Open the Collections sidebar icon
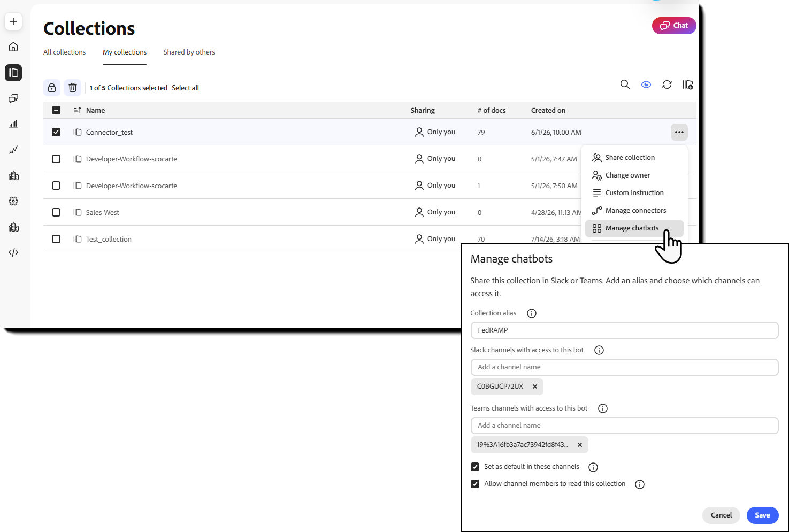This screenshot has width=789, height=532. coord(13,73)
